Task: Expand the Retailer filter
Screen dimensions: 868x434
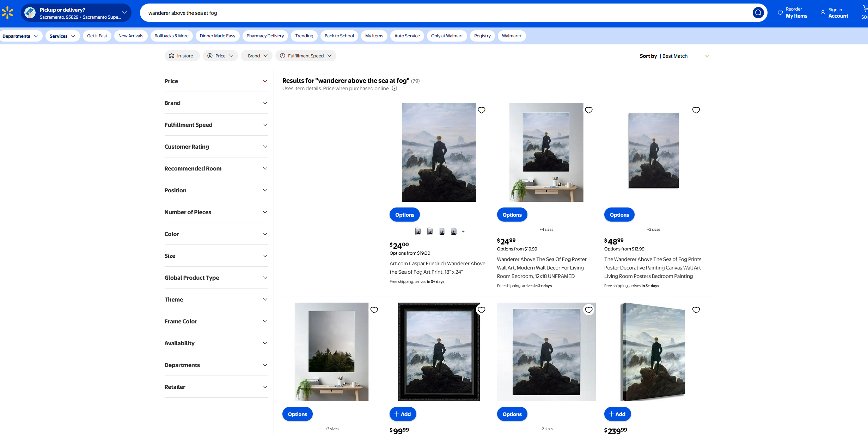Action: (x=216, y=387)
